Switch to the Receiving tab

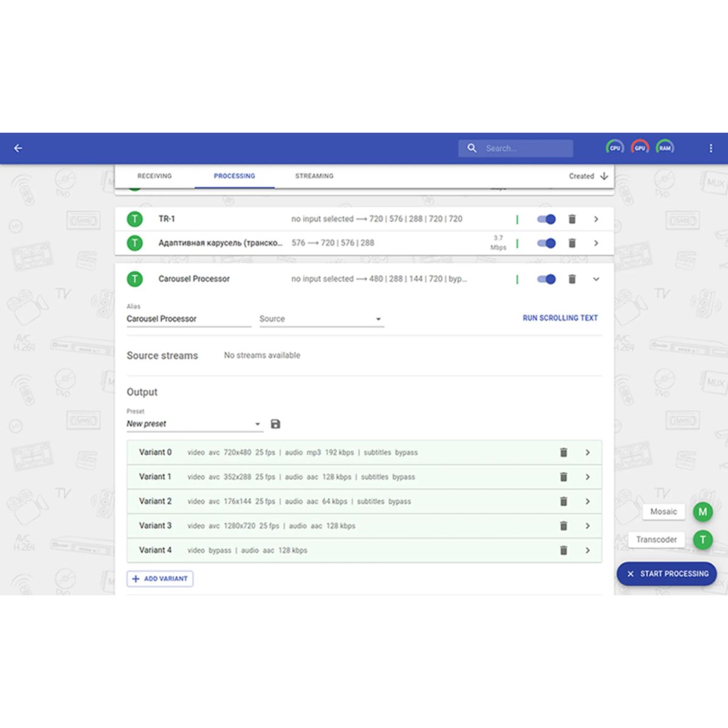coord(154,176)
